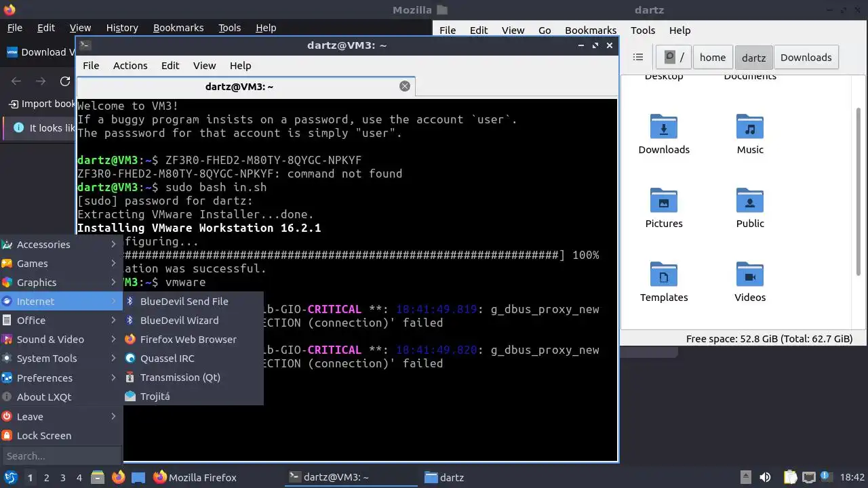Switch to virtual desktop 3

(x=62, y=478)
